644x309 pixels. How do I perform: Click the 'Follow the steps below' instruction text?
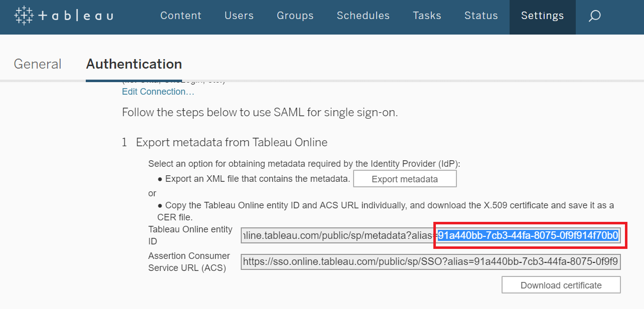pos(260,112)
